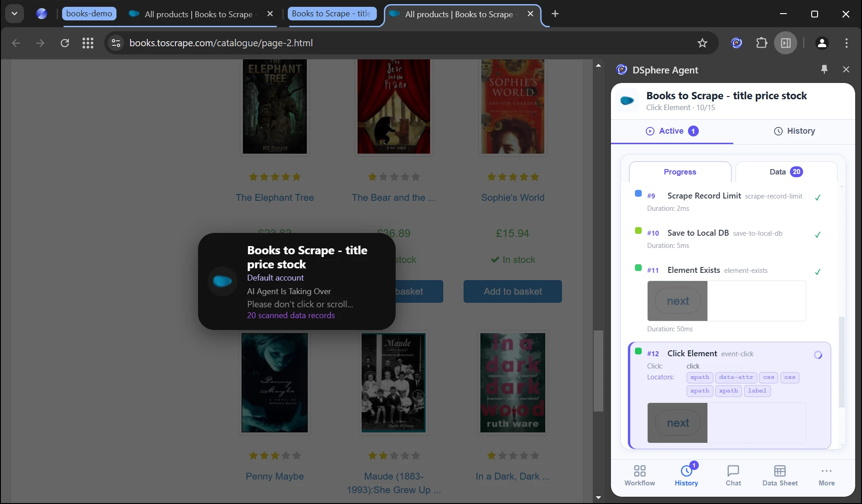Click the progress list scrollbar in panel
The width and height of the screenshot is (862, 504).
point(842,362)
